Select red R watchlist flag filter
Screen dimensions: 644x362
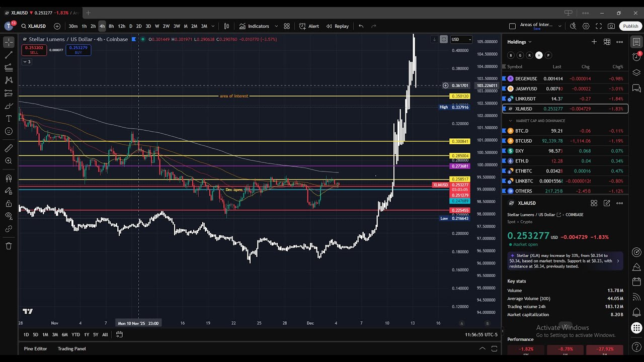coord(529,55)
